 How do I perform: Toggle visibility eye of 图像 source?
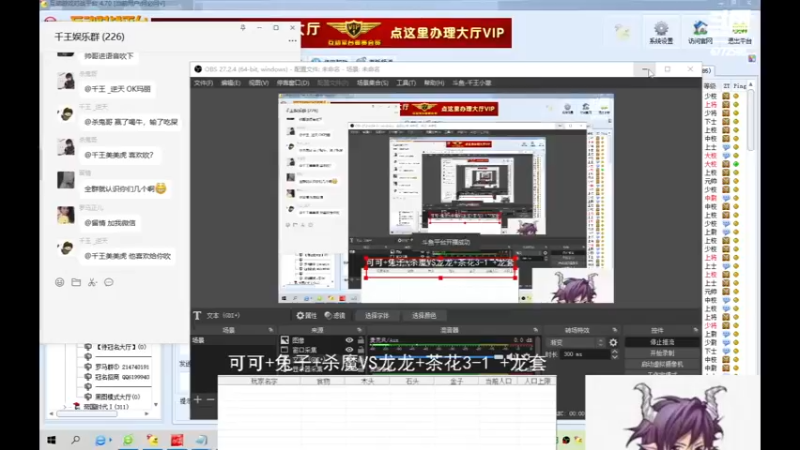pos(349,340)
